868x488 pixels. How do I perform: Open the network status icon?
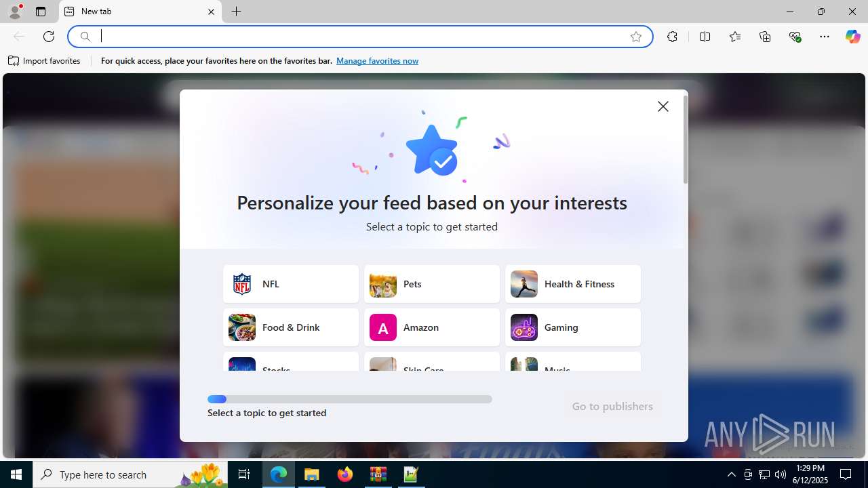764,474
